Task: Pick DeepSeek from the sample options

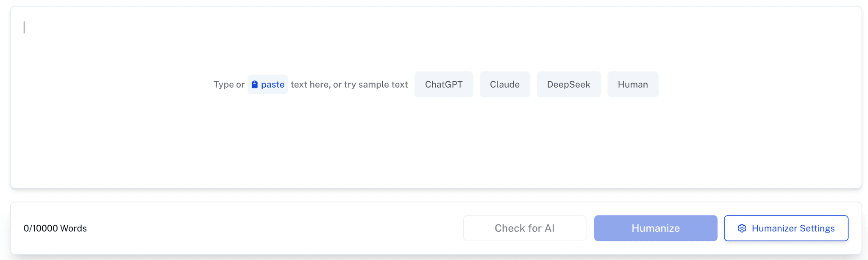Action: coord(569,84)
